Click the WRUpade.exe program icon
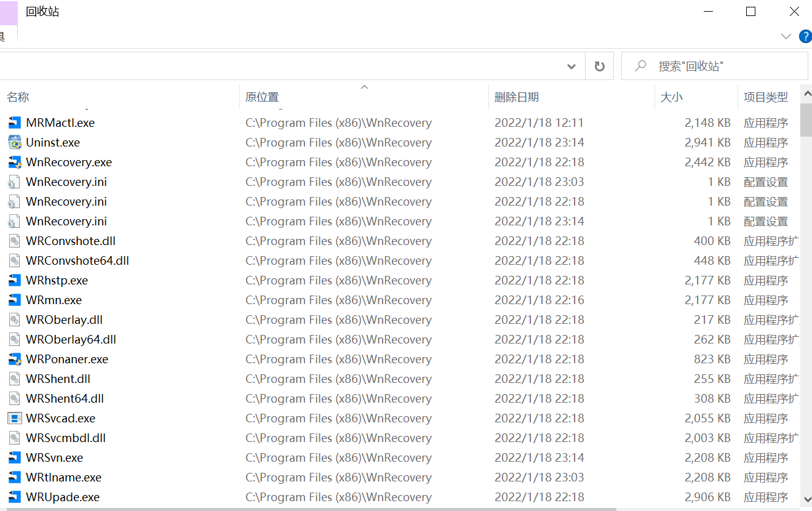 coord(14,497)
